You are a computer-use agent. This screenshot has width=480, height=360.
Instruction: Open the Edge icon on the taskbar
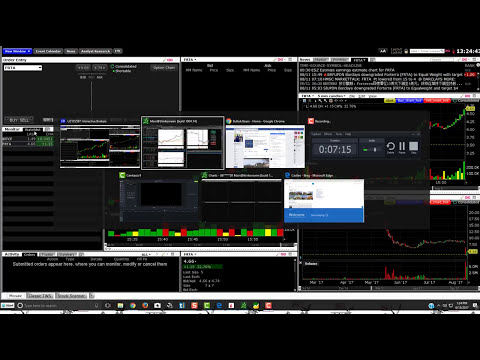pos(219,305)
